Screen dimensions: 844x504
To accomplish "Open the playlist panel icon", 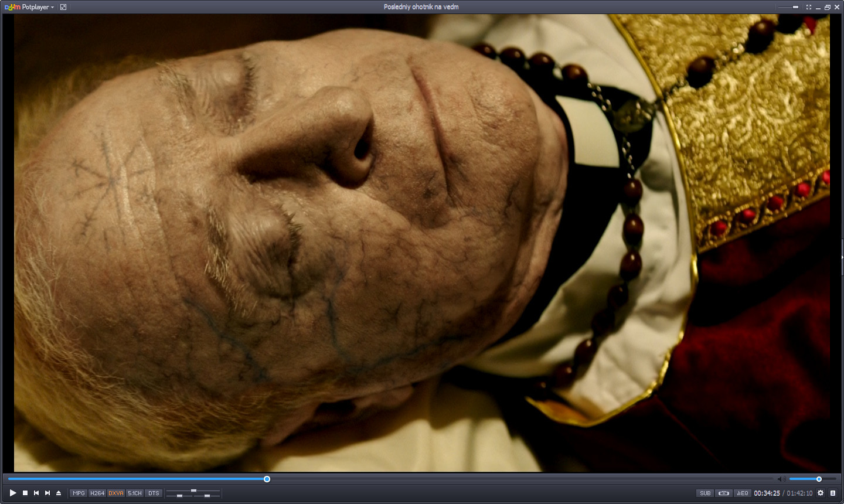I will click(x=833, y=493).
